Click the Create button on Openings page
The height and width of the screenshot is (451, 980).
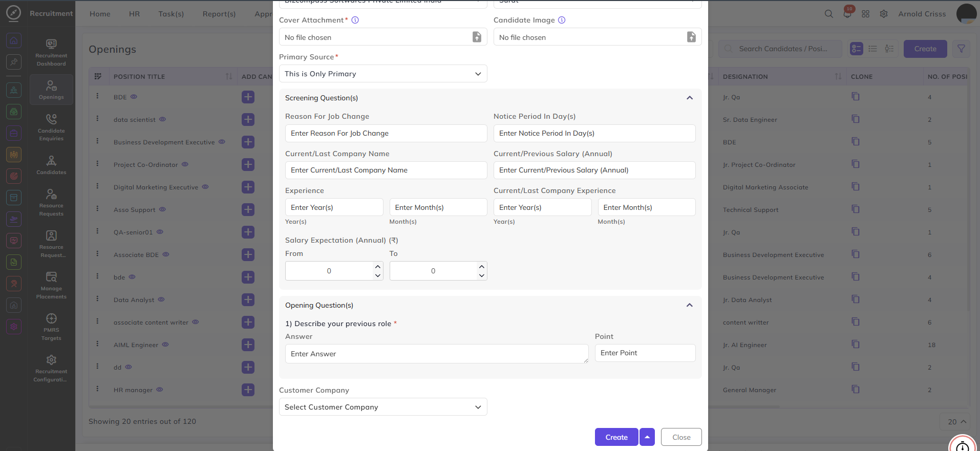tap(925, 49)
